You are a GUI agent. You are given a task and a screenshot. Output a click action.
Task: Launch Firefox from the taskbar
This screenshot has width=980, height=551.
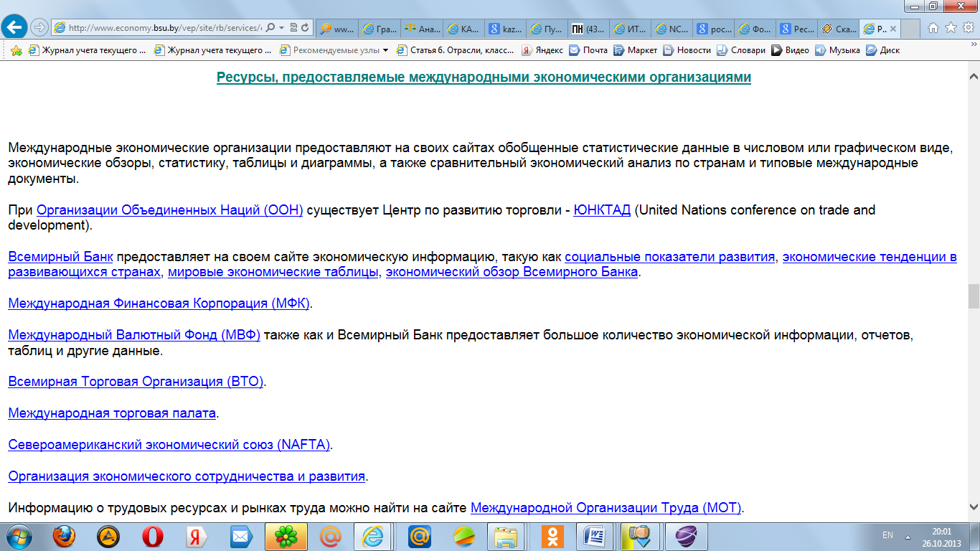coord(65,536)
